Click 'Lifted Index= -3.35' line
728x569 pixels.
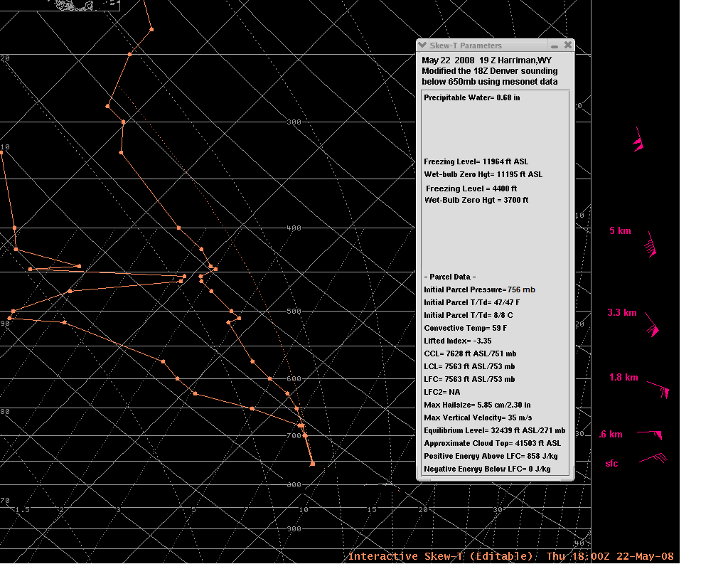pos(458,341)
